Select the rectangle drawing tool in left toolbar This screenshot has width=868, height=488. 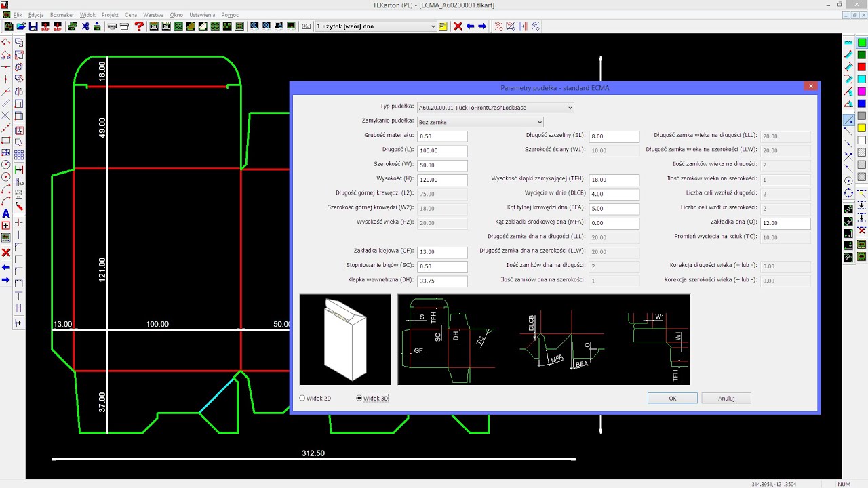point(6,140)
